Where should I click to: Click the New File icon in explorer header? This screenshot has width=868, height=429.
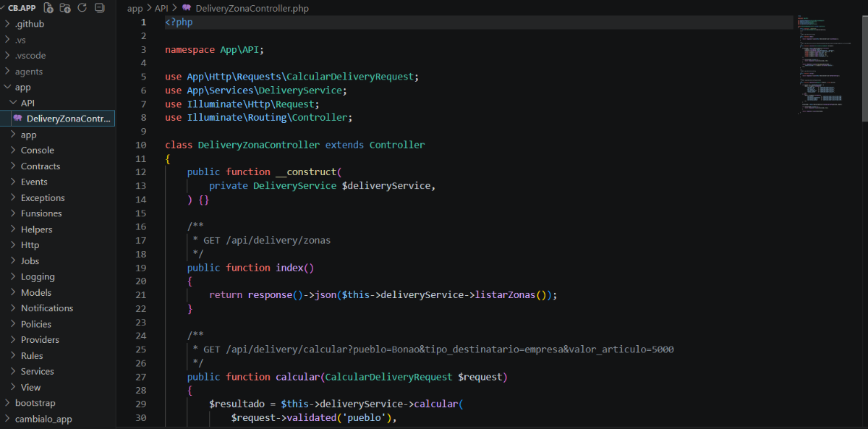point(48,8)
